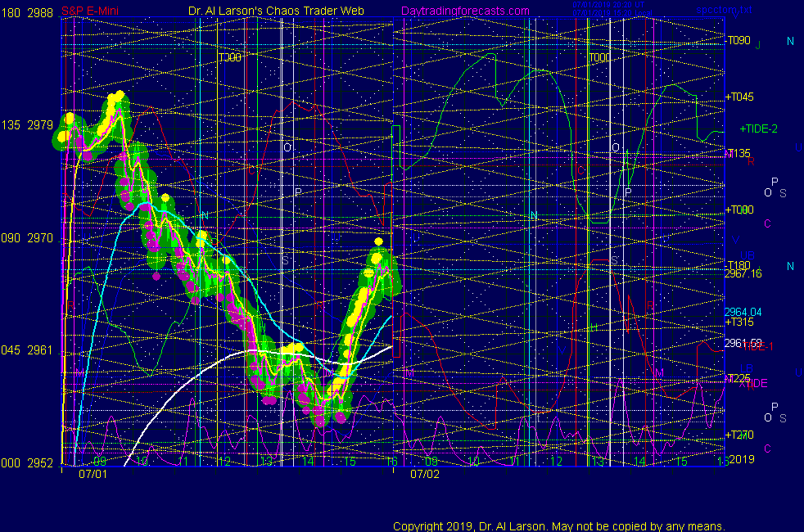This screenshot has width=804, height=532.
Task: Click the 09 hour label for 07/01
Action: click(100, 461)
